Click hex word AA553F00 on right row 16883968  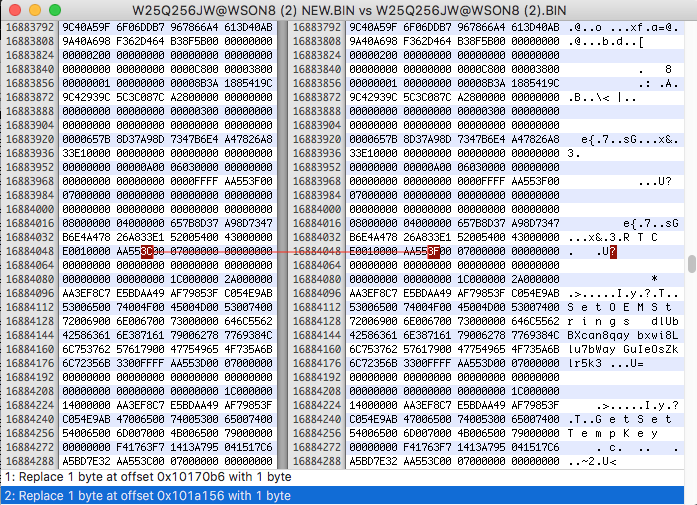coord(535,181)
